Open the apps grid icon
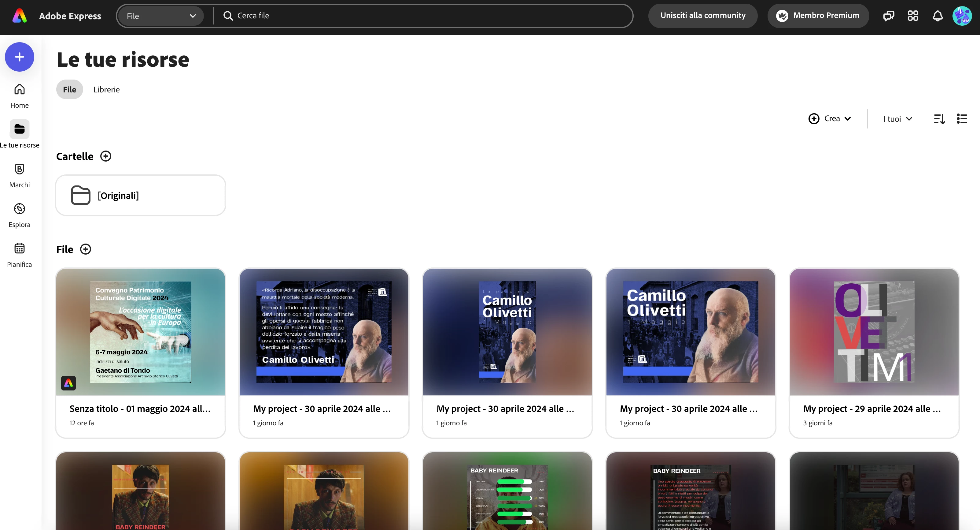The width and height of the screenshot is (980, 530). pos(913,16)
